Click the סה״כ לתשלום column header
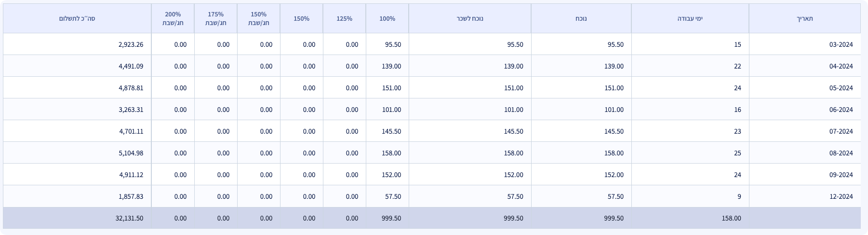Image resolution: width=868 pixels, height=235 pixels. click(77, 19)
